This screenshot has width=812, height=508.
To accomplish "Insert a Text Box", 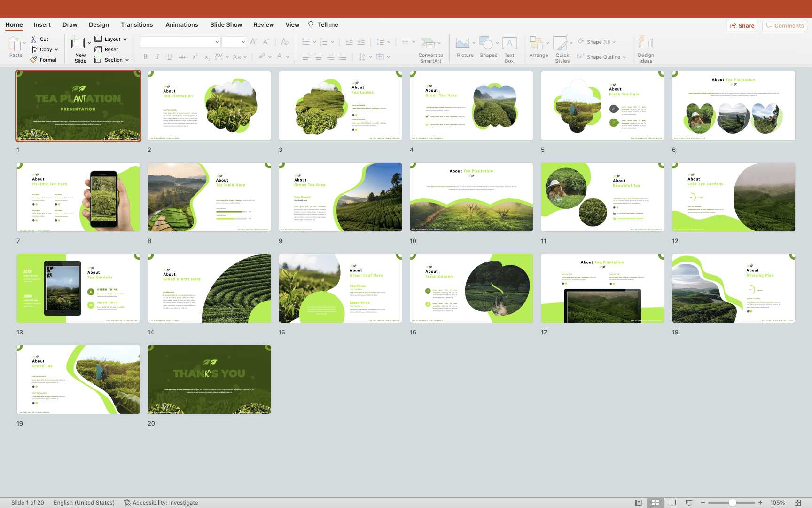I will pyautogui.click(x=509, y=43).
